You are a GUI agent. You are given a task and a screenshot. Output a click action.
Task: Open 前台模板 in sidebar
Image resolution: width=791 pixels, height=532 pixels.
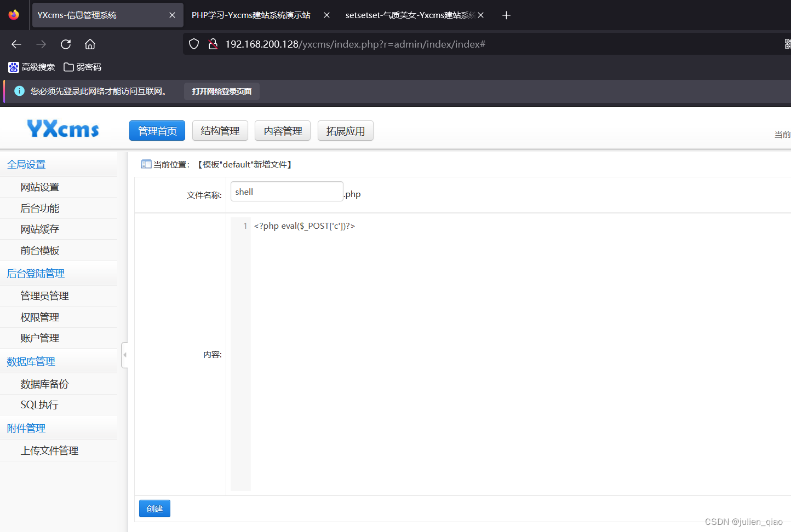(x=59, y=251)
